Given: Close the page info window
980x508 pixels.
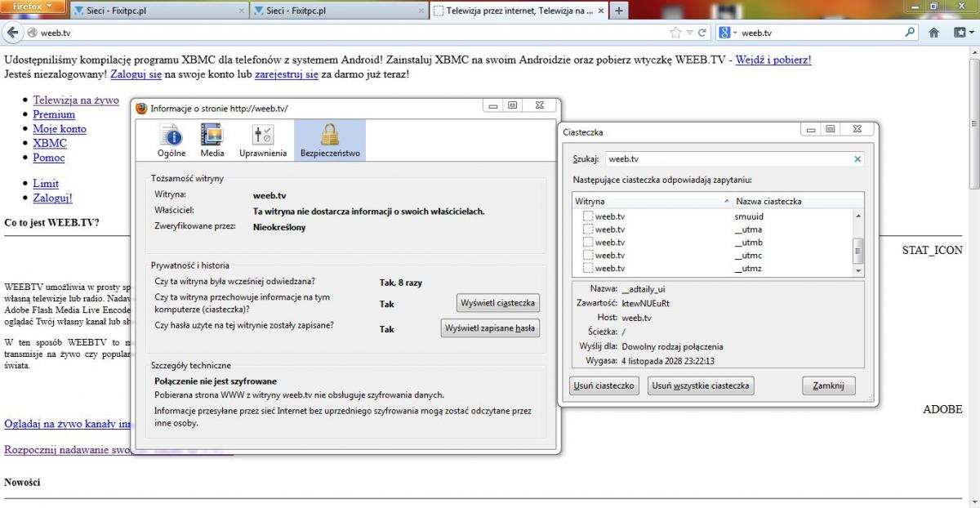Looking at the screenshot, I should pyautogui.click(x=539, y=105).
